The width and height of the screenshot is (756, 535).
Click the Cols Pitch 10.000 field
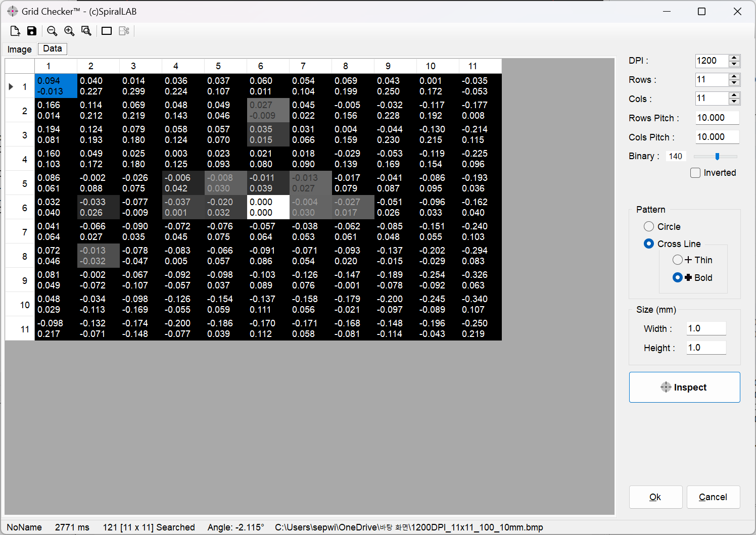click(x=717, y=137)
